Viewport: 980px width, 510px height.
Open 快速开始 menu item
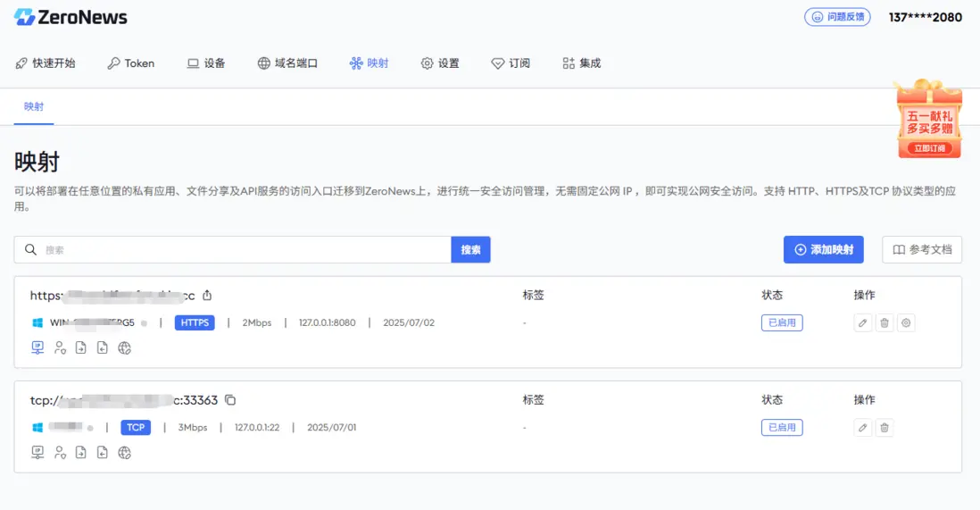[x=46, y=63]
